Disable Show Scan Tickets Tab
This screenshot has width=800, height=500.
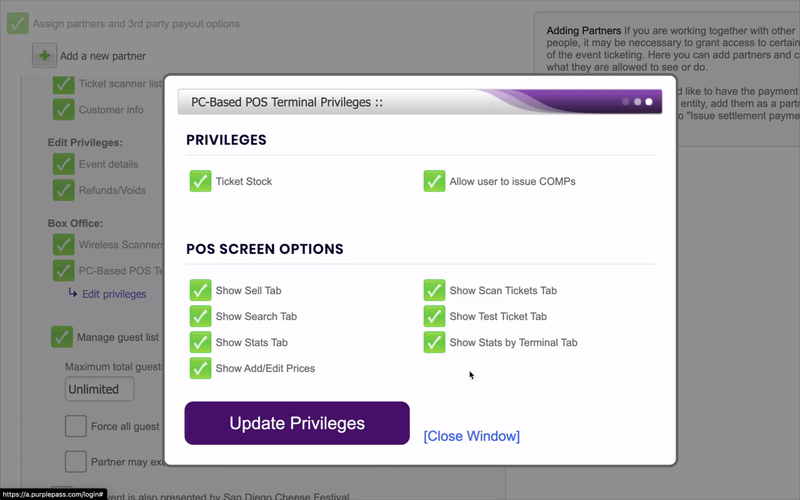point(434,291)
